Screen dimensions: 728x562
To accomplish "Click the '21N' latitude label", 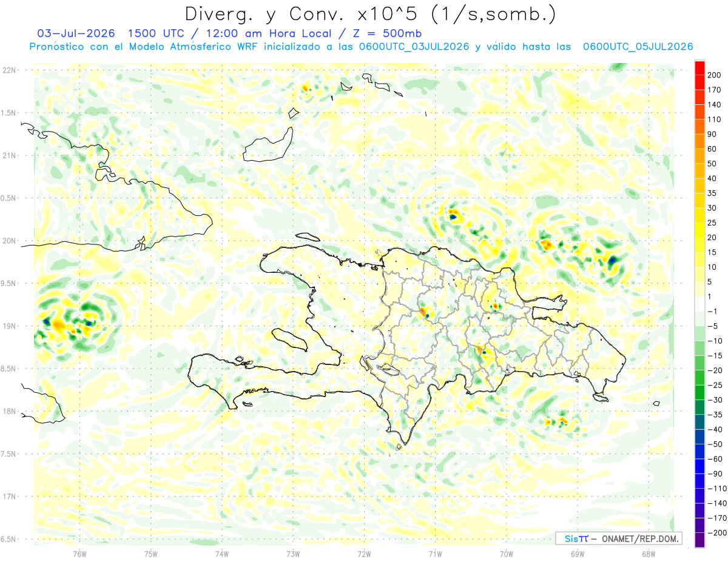I will coord(8,155).
